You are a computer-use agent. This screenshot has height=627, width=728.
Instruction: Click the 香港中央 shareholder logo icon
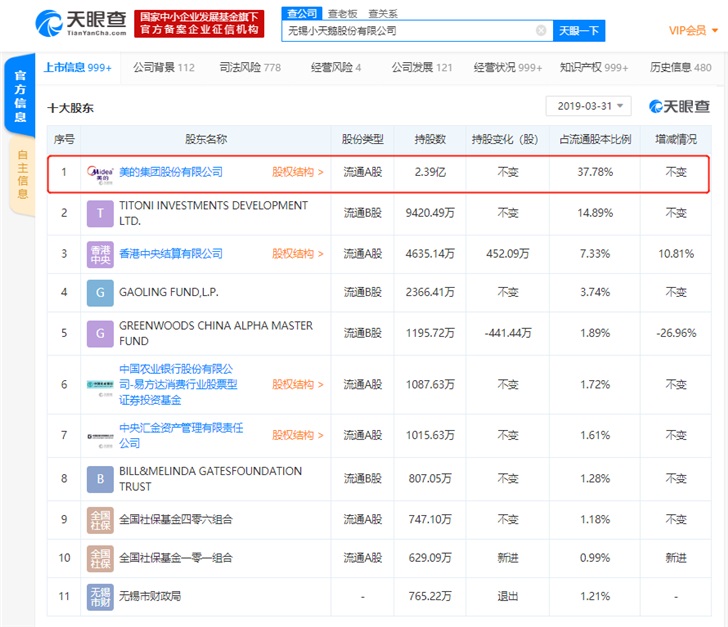click(x=100, y=254)
